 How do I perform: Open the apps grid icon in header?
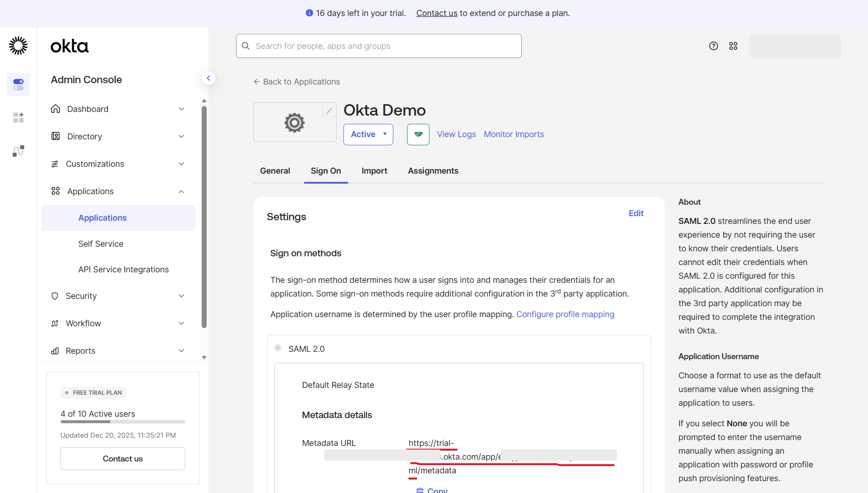733,46
